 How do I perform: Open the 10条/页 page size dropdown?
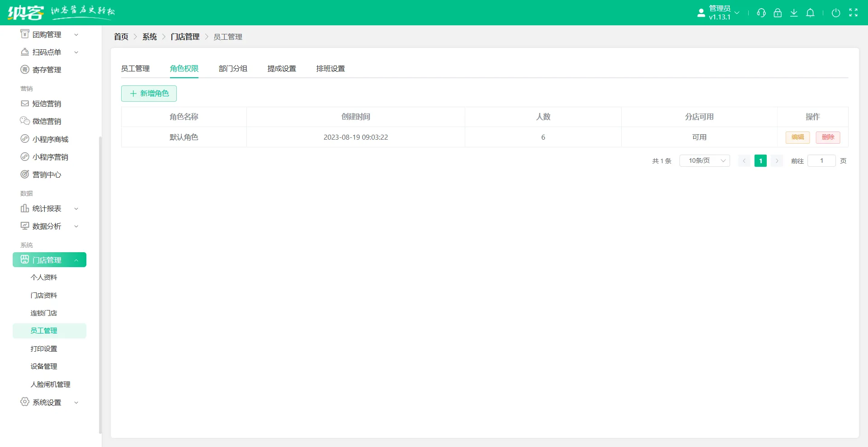[704, 160]
